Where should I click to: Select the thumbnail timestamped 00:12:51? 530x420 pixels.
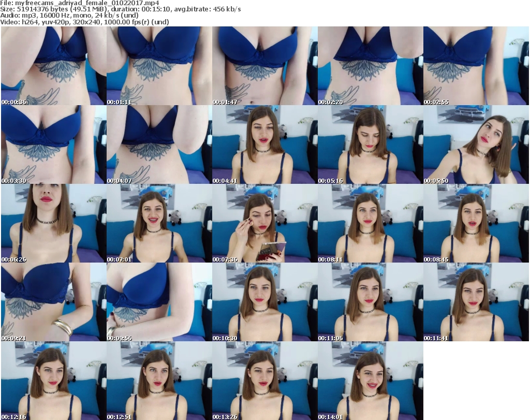pyautogui.click(x=159, y=381)
